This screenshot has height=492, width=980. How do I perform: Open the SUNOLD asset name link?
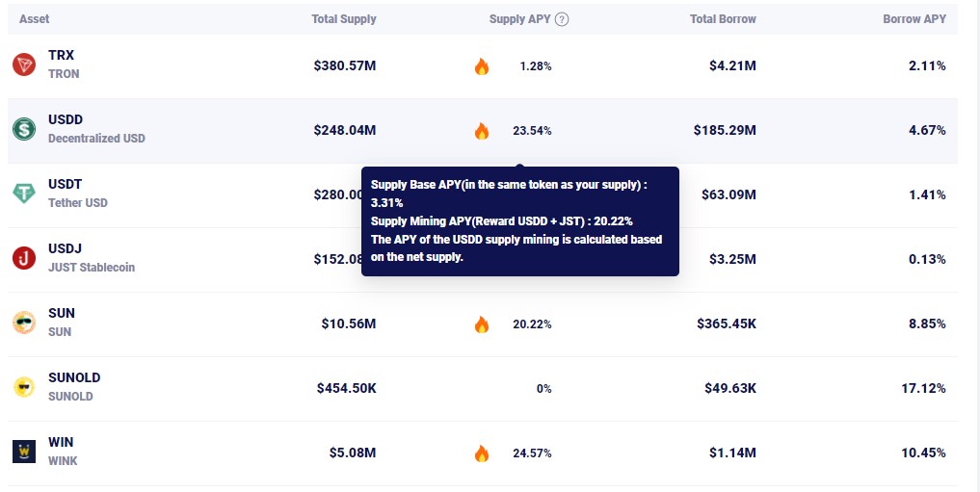click(74, 378)
